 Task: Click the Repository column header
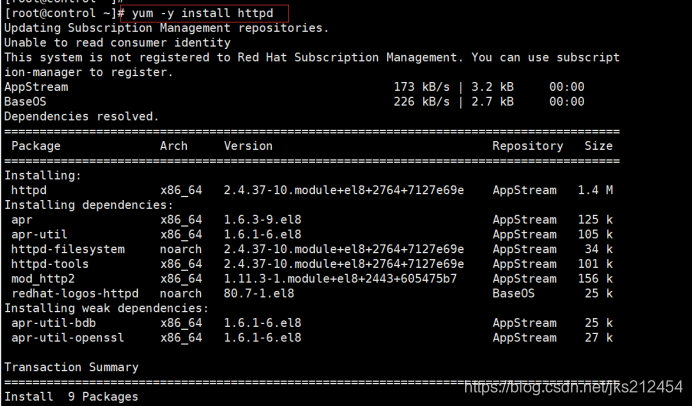(528, 146)
